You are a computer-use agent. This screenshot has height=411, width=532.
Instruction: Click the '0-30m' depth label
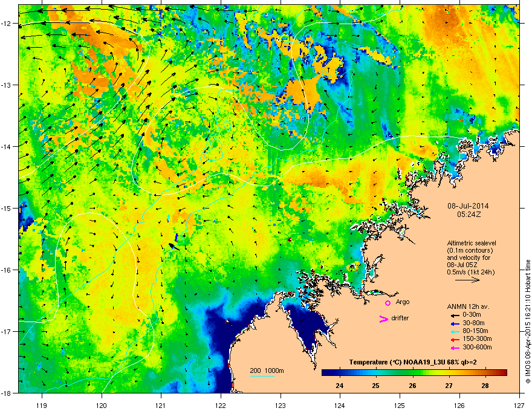(472, 315)
